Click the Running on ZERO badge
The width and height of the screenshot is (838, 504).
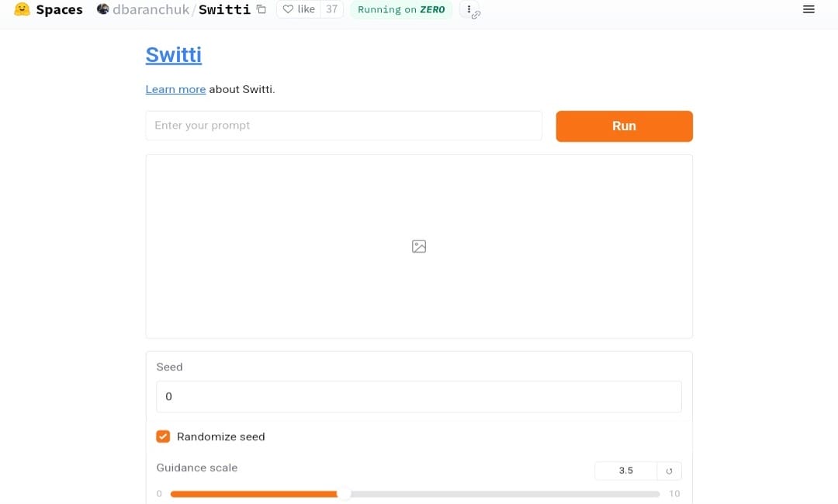pos(401,9)
